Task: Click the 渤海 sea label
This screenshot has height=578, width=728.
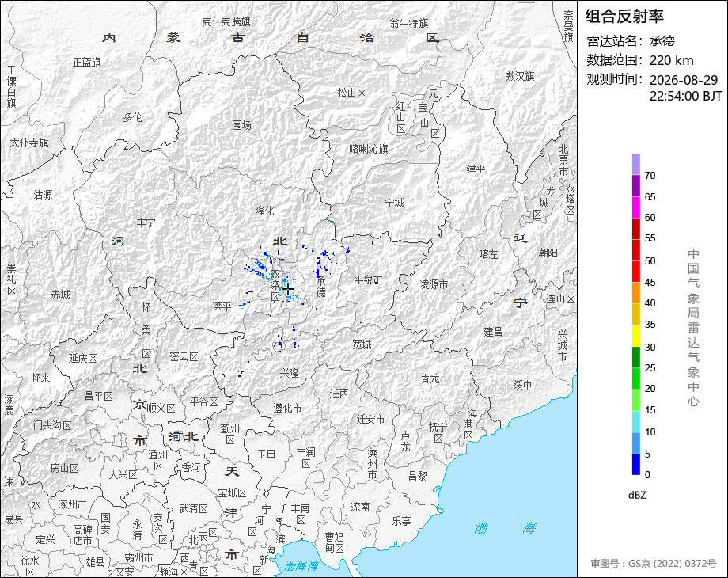Action: point(505,528)
